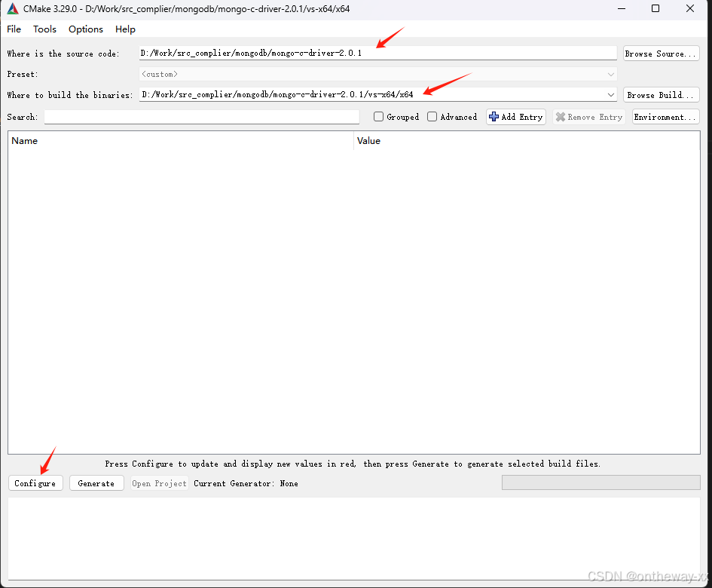Click Browse Build button
The image size is (712, 588).
(662, 95)
